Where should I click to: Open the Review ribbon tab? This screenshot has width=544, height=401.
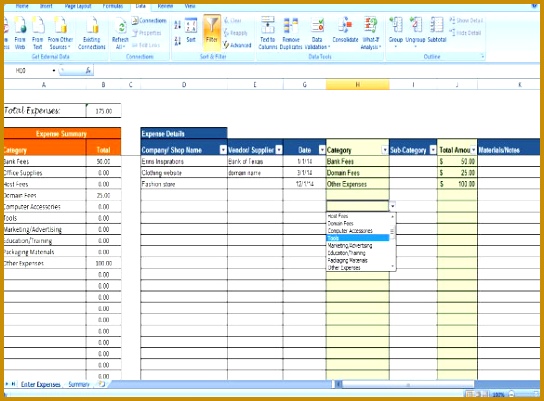pos(165,6)
